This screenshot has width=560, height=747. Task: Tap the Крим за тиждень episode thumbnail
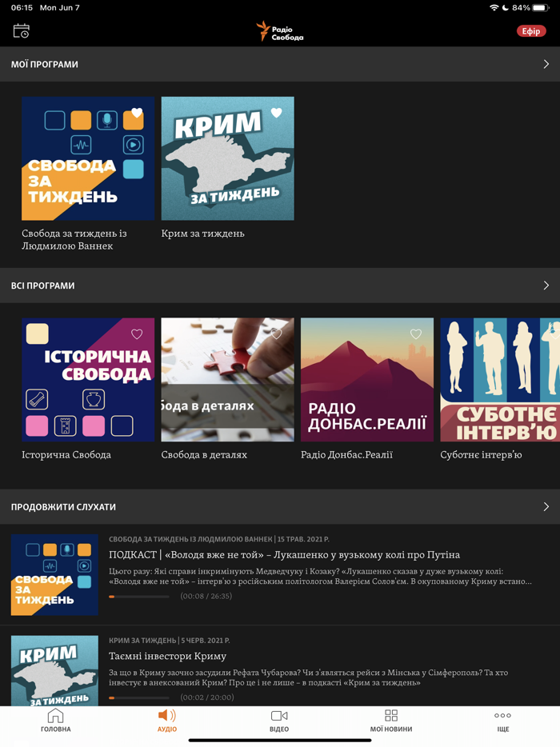55,670
